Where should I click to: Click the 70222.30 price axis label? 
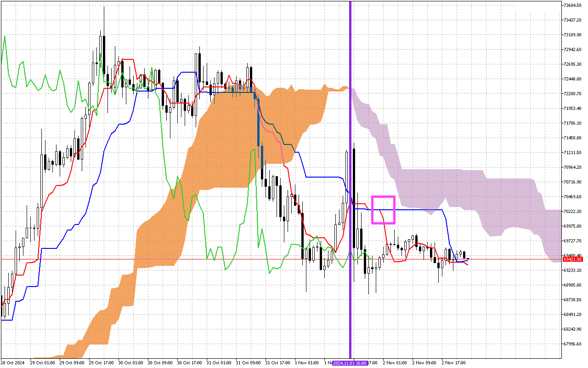tap(573, 212)
